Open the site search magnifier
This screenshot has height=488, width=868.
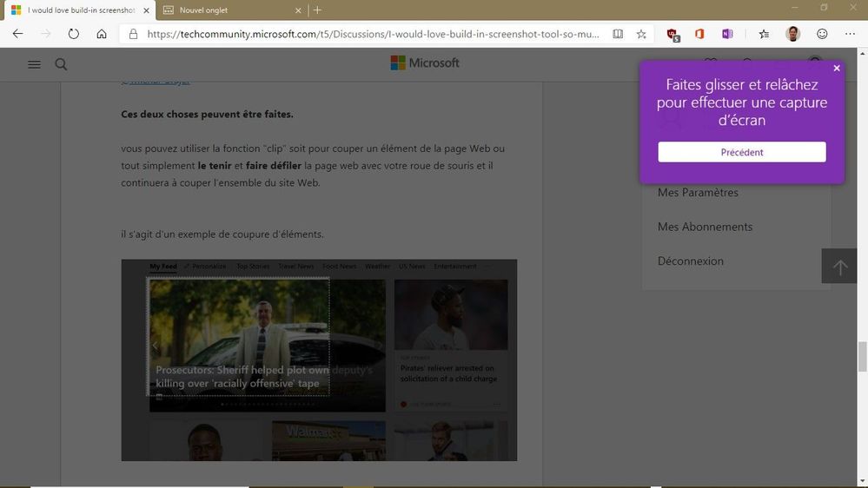click(61, 64)
